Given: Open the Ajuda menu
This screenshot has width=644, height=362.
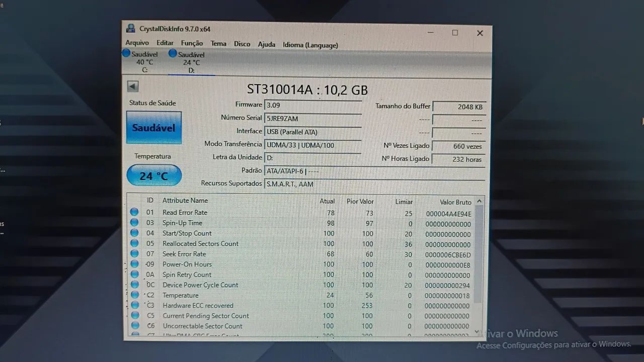Looking at the screenshot, I should click(x=267, y=44).
